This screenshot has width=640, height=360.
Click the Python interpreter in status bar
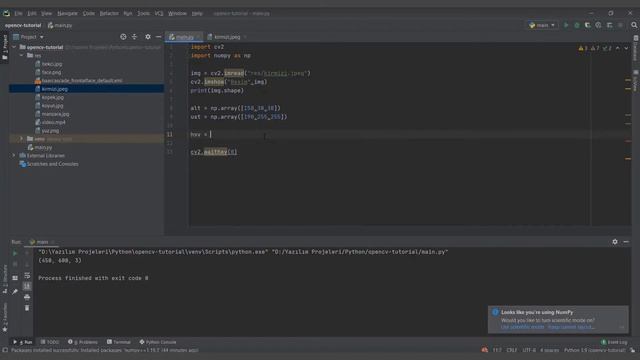click(x=594, y=350)
